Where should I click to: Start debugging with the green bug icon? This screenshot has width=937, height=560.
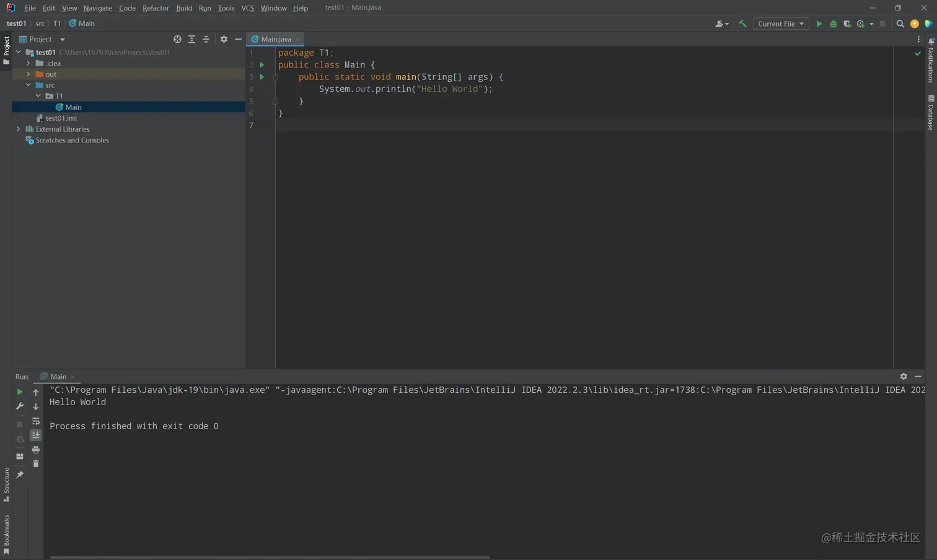coord(833,24)
